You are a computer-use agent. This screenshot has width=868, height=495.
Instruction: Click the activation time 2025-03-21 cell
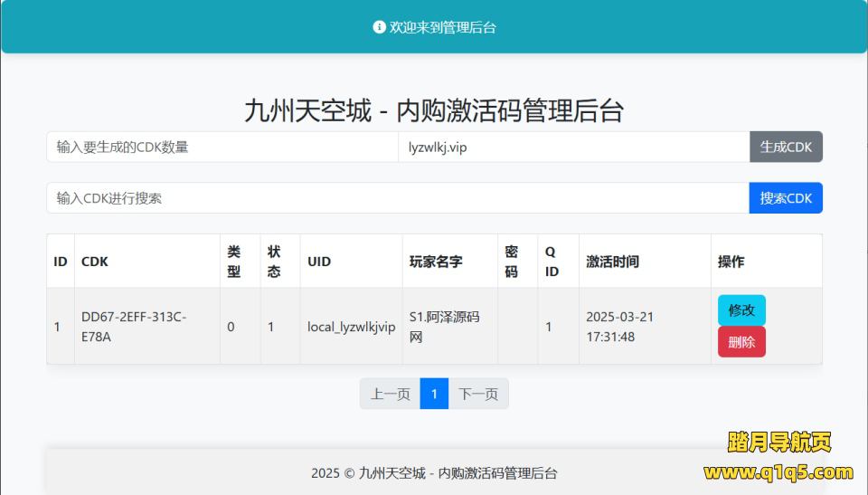pyautogui.click(x=620, y=327)
